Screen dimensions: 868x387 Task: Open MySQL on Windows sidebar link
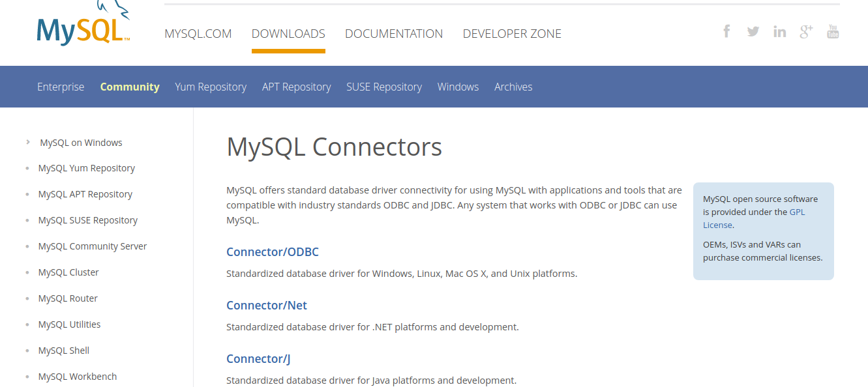coord(81,143)
